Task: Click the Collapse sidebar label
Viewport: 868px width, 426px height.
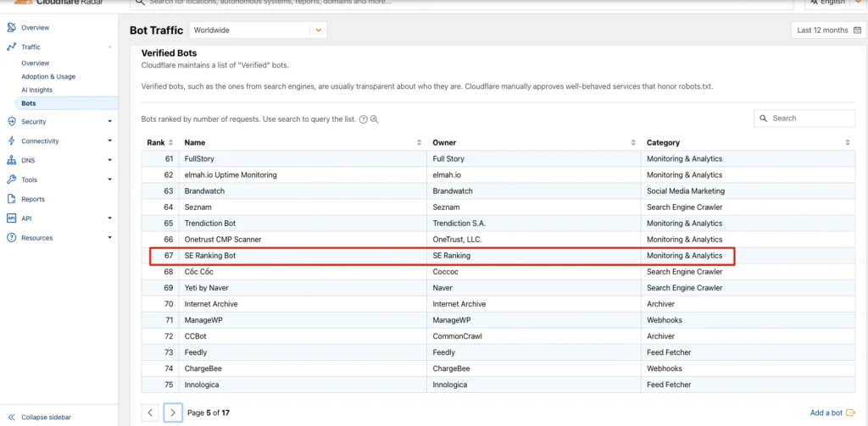Action: 46,418
